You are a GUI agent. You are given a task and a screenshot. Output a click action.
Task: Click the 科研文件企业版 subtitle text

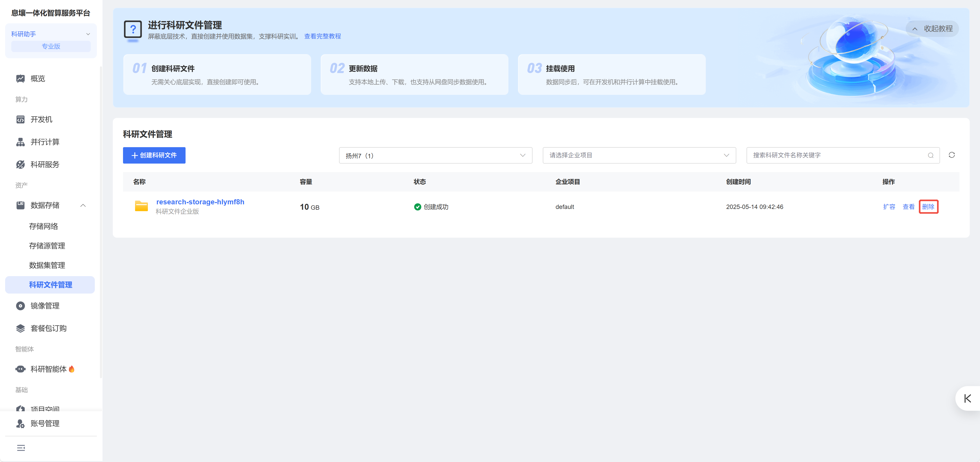click(177, 212)
